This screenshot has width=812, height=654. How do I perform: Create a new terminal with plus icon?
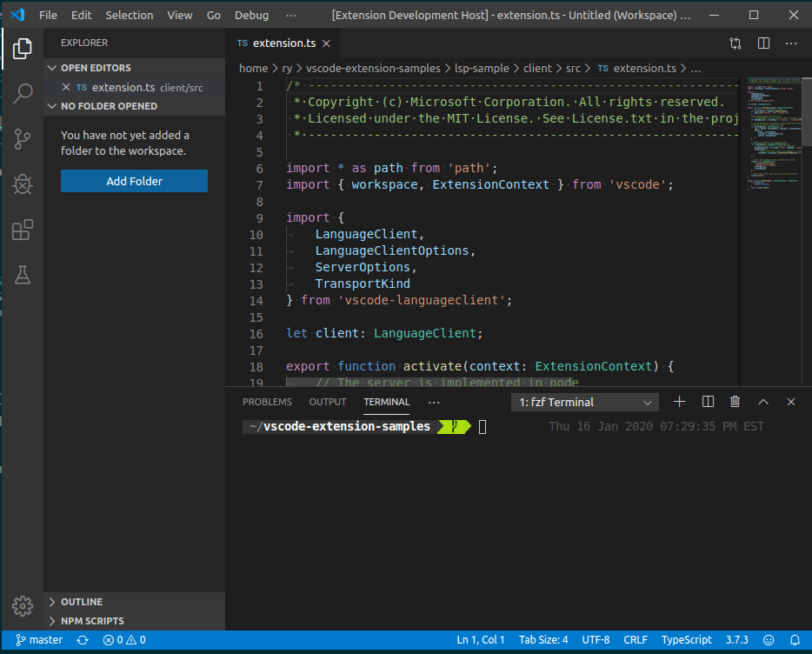[679, 402]
